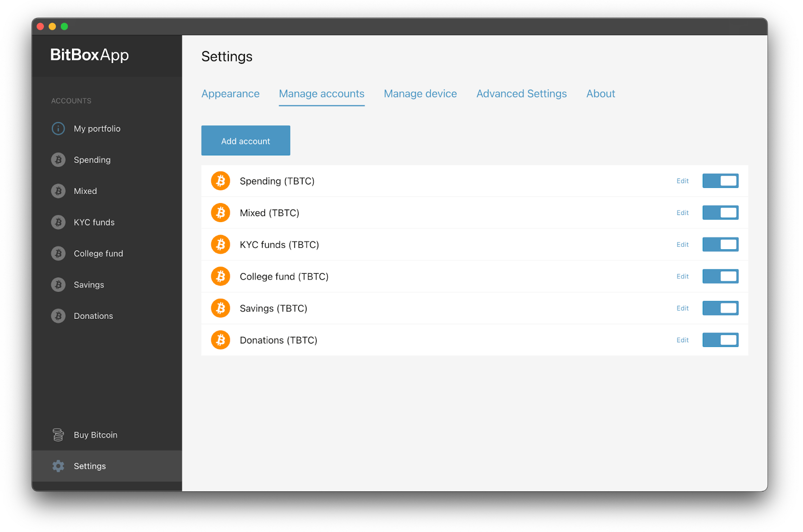Click the orange icon beside KYC funds (TBTC)
This screenshot has width=803, height=532.
click(x=220, y=245)
